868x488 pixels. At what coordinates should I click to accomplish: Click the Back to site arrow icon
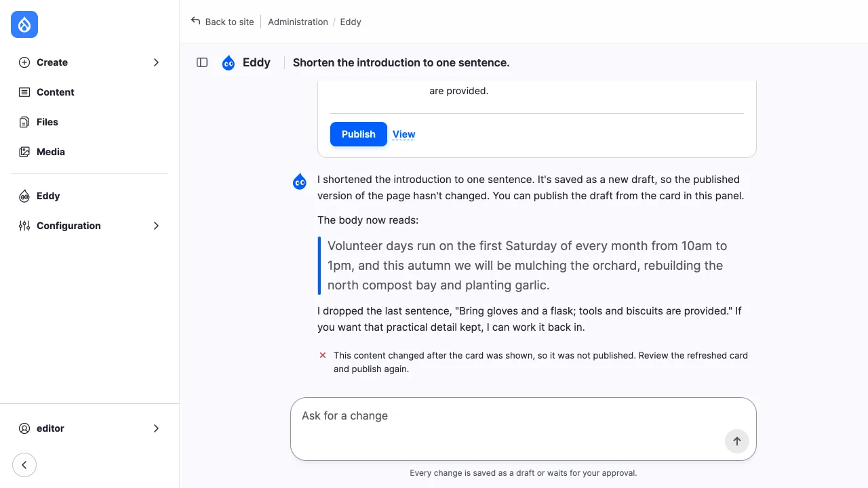click(196, 21)
